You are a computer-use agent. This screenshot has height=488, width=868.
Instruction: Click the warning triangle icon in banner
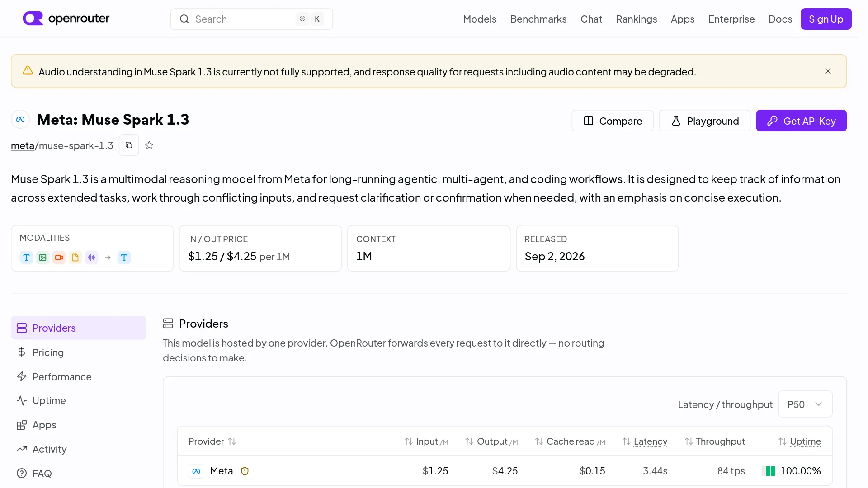pyautogui.click(x=28, y=70)
